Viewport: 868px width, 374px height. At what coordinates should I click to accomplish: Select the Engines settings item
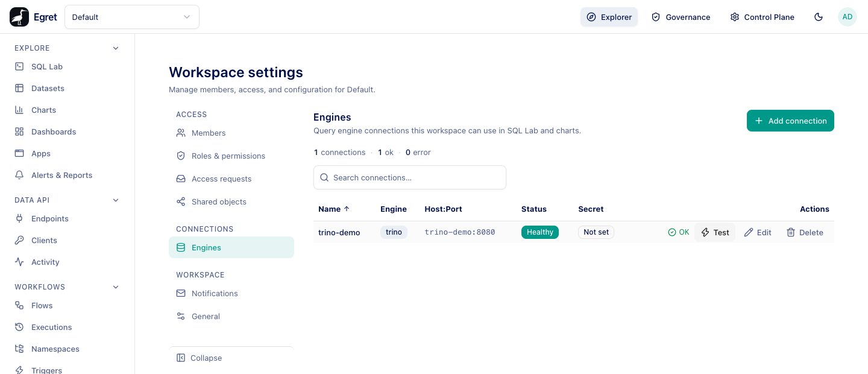pyautogui.click(x=231, y=247)
